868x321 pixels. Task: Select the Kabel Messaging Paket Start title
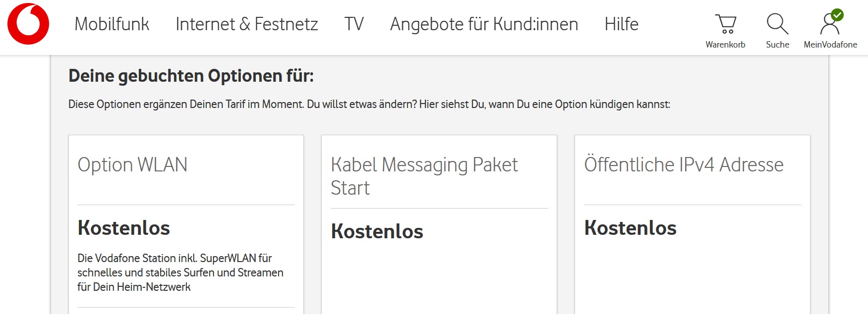424,176
